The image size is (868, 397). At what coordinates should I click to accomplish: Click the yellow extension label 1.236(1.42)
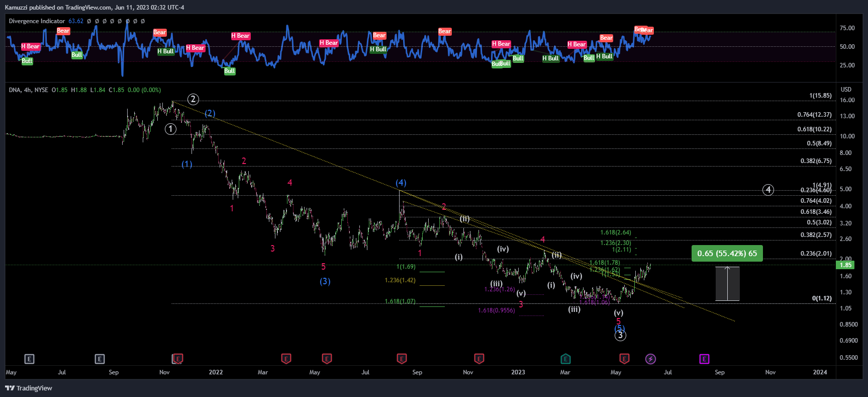pos(400,280)
